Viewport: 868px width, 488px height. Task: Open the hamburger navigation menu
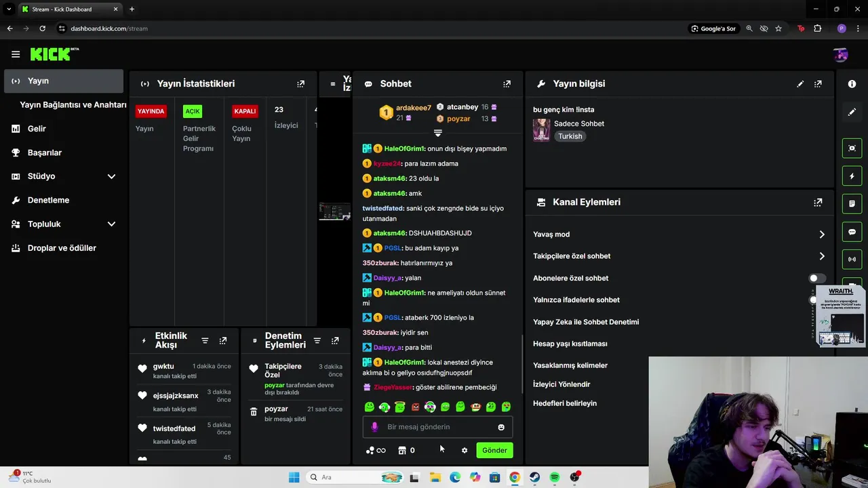16,54
